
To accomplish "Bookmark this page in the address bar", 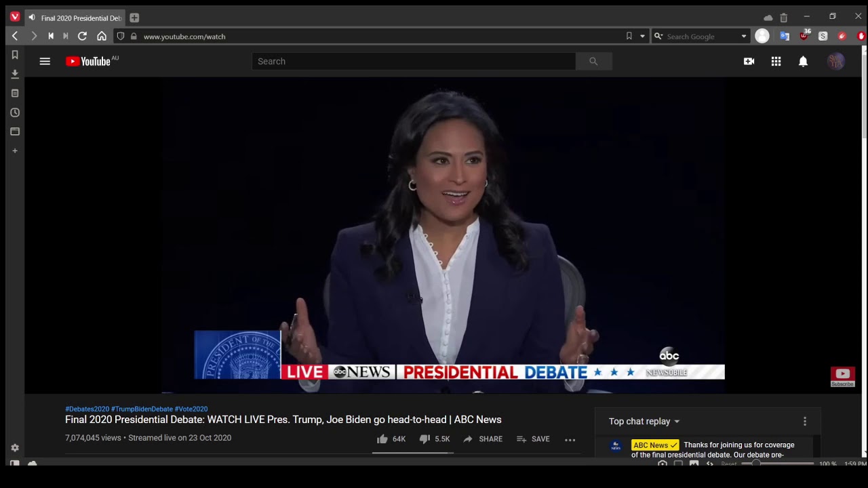I will click(x=629, y=36).
